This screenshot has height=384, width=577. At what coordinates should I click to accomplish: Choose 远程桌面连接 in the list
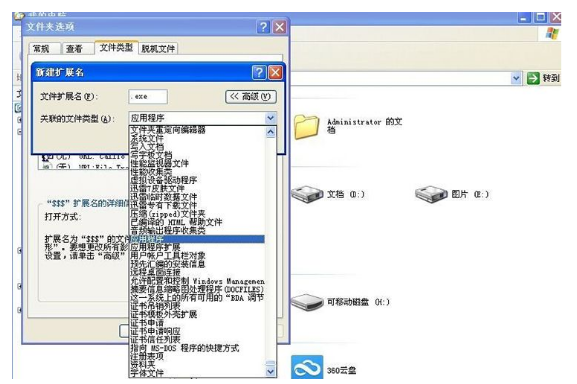(x=197, y=273)
